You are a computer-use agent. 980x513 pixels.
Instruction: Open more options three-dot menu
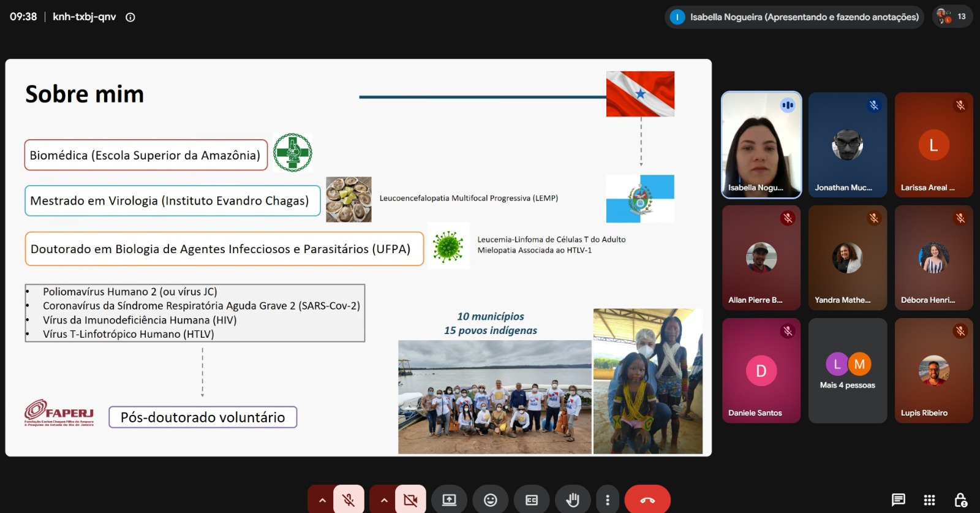pyautogui.click(x=608, y=500)
